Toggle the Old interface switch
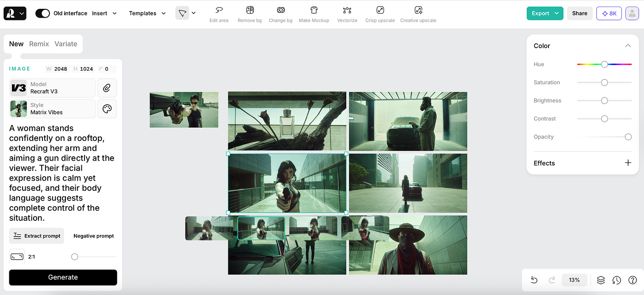Viewport: 644px width, 295px height. (x=42, y=13)
